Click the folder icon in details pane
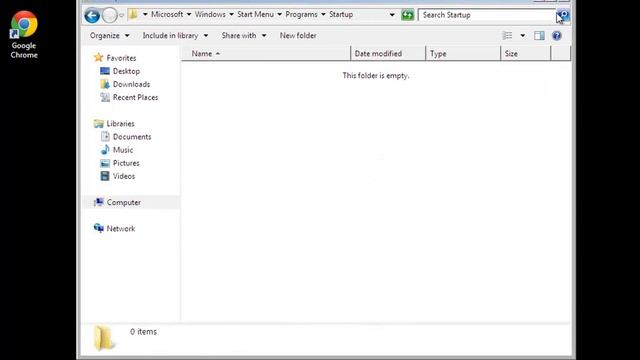This screenshot has height=360, width=640. pos(103,338)
